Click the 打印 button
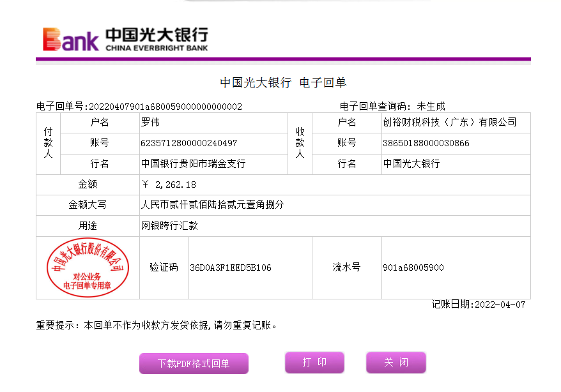 (314, 363)
